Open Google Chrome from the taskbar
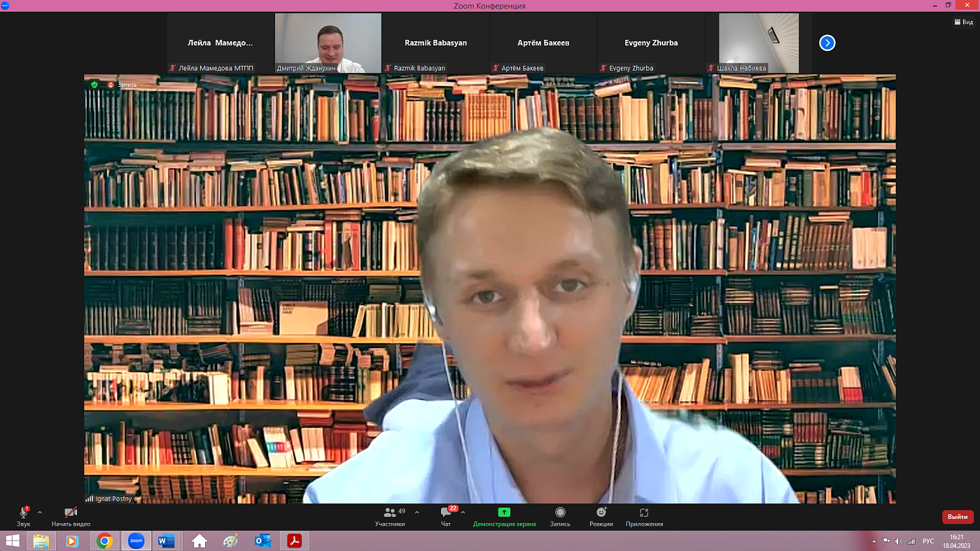Viewport: 980px width, 551px height. (105, 541)
